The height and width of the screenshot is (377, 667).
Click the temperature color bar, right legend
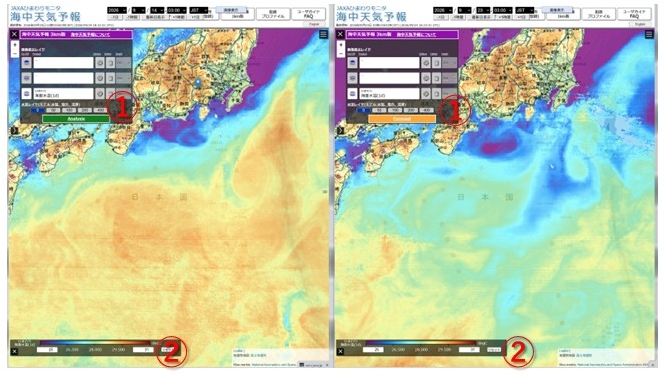421,343
